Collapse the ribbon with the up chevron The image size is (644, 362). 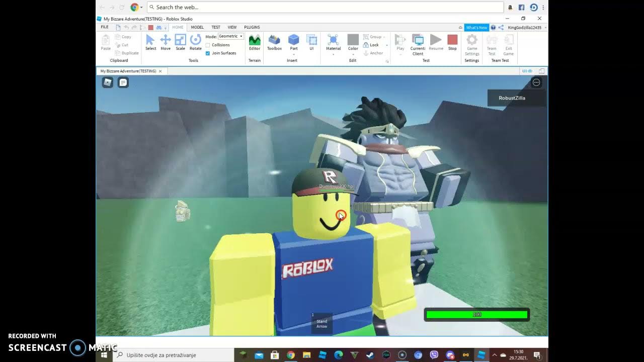click(x=460, y=27)
